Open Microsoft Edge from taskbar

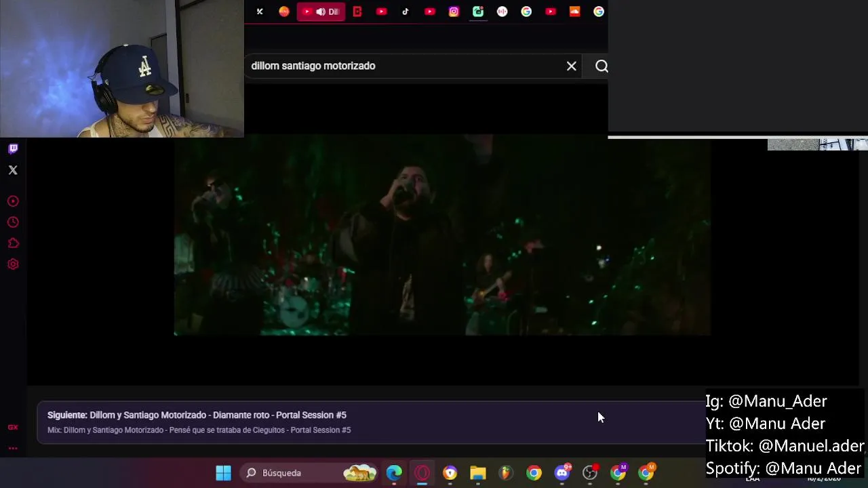(394, 472)
